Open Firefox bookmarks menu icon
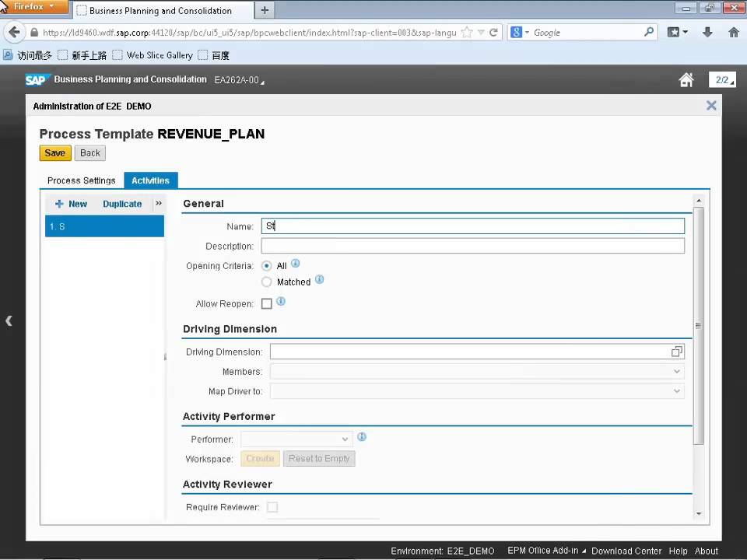Viewport: 747px width, 560px height. click(677, 33)
